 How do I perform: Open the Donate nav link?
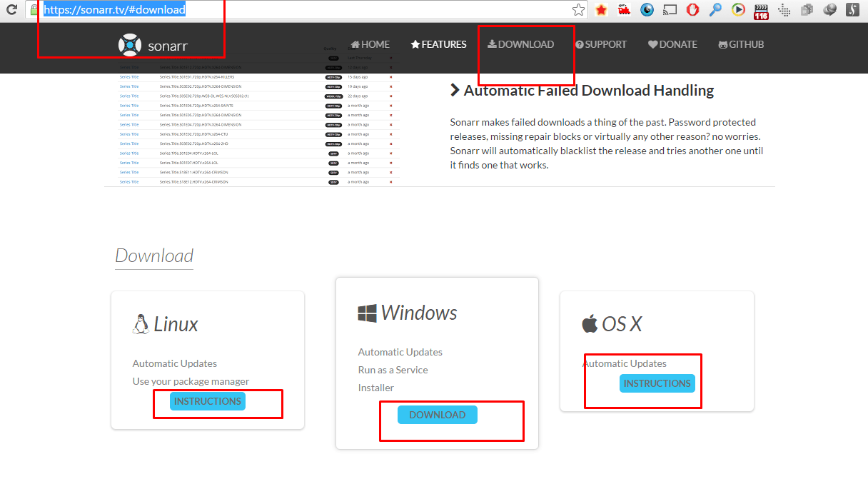672,44
